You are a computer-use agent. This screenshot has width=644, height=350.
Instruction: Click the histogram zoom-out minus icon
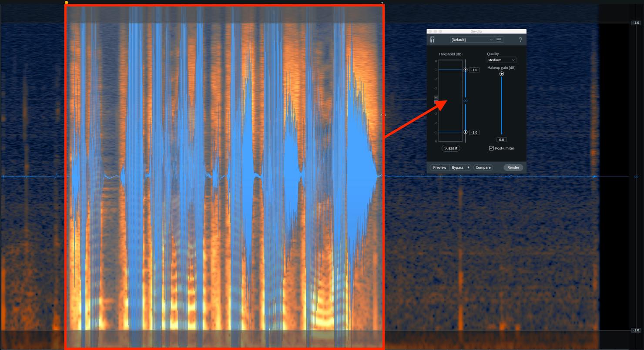click(x=436, y=101)
